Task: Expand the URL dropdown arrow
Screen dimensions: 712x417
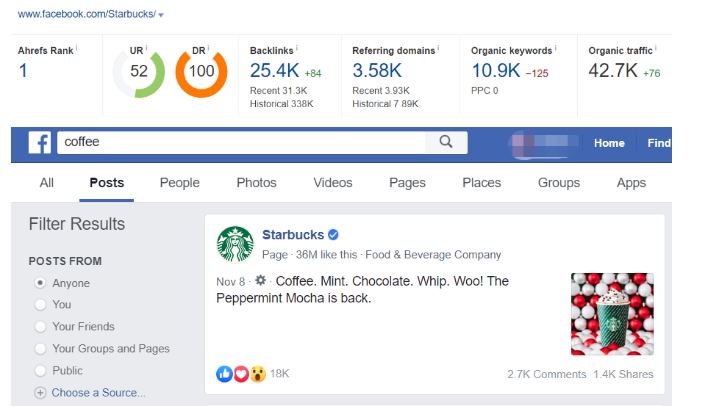Action: 161,15
